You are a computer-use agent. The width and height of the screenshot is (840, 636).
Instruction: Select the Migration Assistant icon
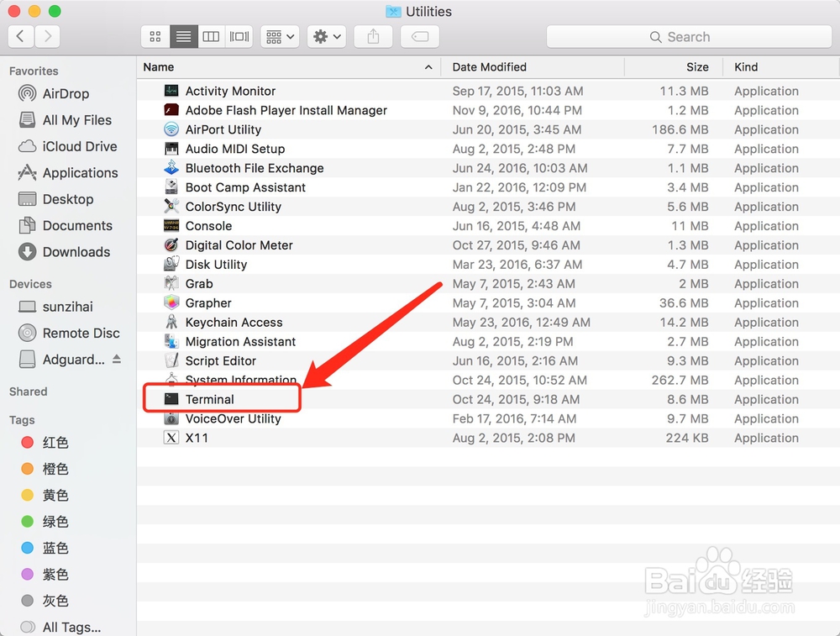[x=171, y=341]
